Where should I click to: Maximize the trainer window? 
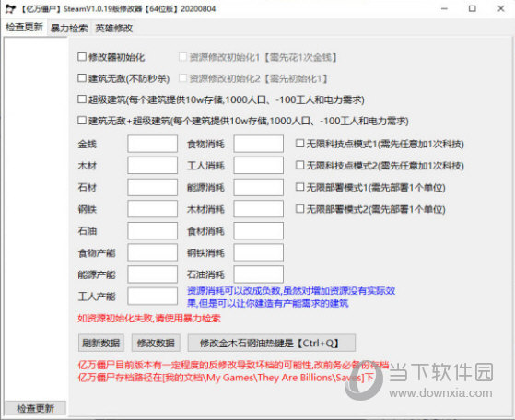(x=473, y=9)
